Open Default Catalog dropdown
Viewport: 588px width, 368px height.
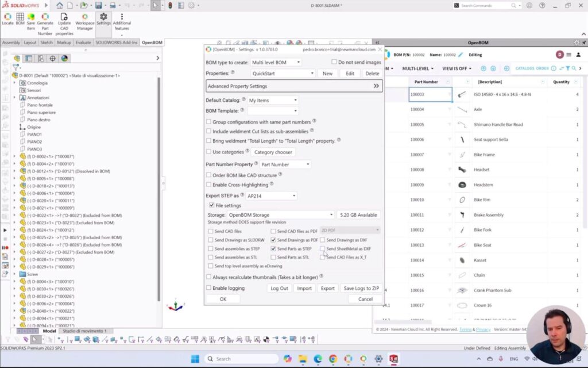coord(273,100)
